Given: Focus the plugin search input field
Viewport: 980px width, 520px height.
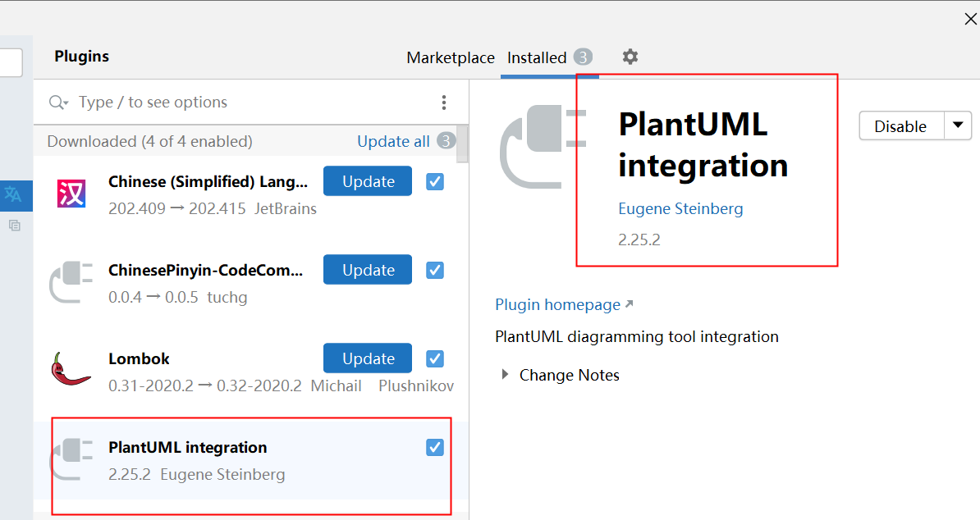Looking at the screenshot, I should point(250,103).
